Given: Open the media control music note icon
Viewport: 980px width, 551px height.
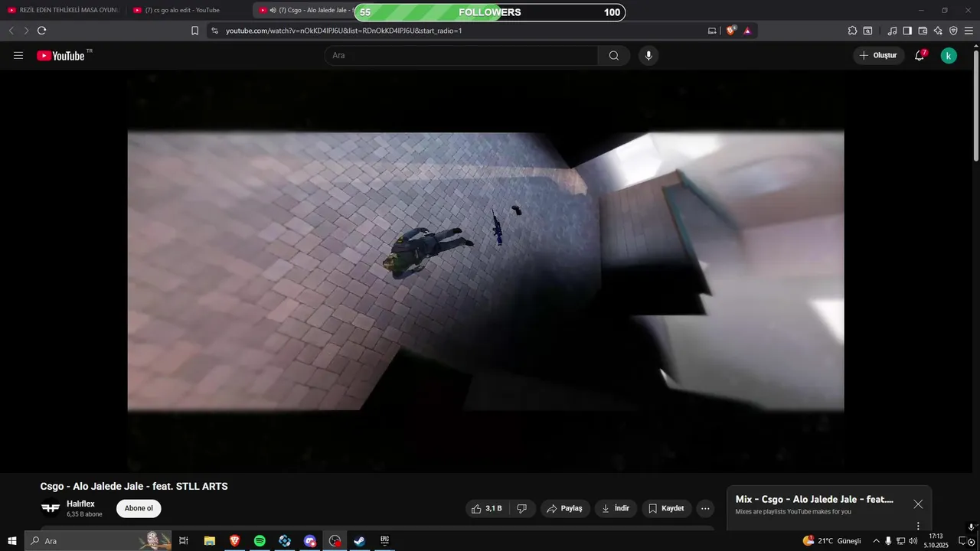Looking at the screenshot, I should click(892, 31).
